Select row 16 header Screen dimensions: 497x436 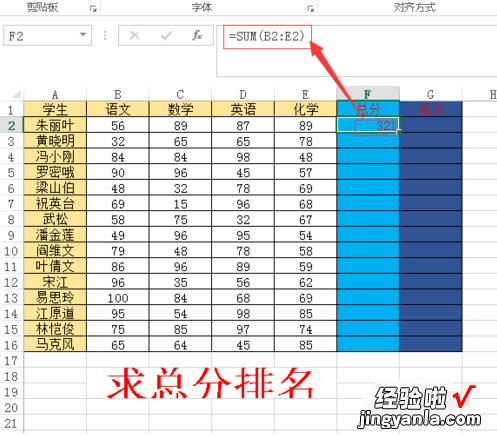[11, 345]
